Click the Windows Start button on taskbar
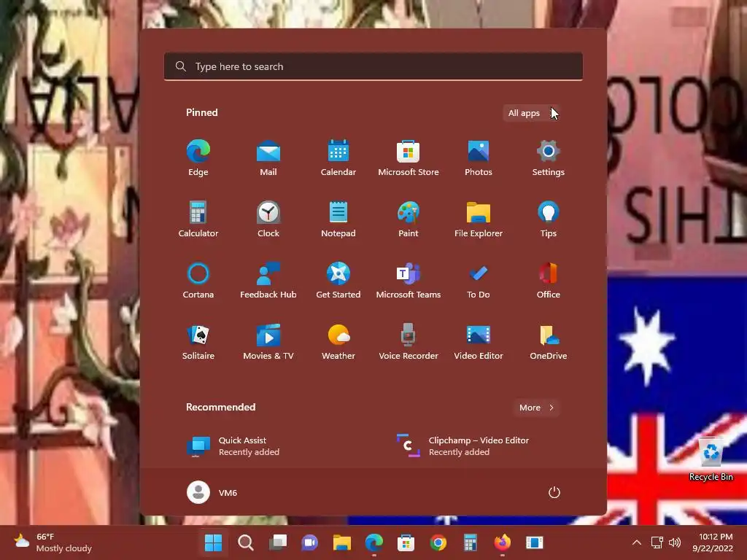The image size is (747, 560). click(x=213, y=542)
